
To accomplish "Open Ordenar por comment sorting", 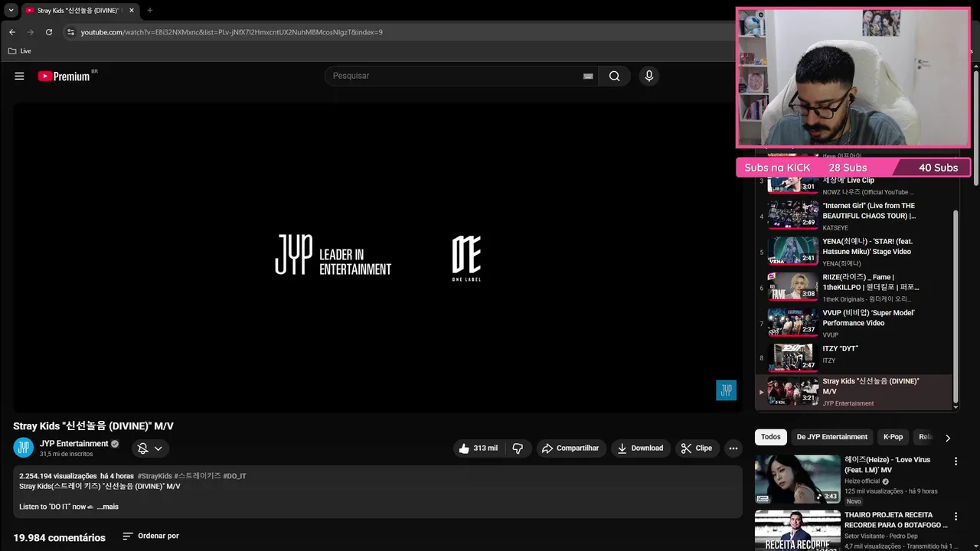I will [x=151, y=536].
